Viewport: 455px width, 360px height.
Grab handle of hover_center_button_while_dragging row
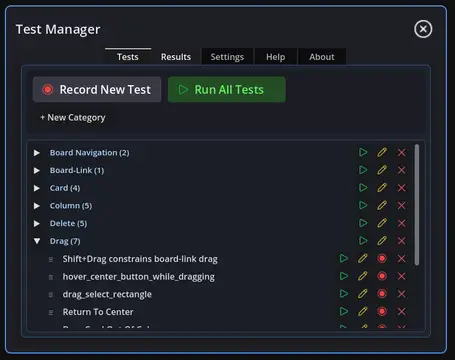pos(51,277)
